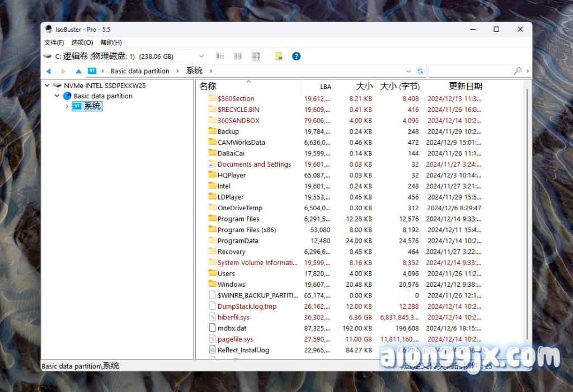Image resolution: width=573 pixels, height=392 pixels.
Task: Click the yellow extract file toolbar icon
Action: [279, 56]
